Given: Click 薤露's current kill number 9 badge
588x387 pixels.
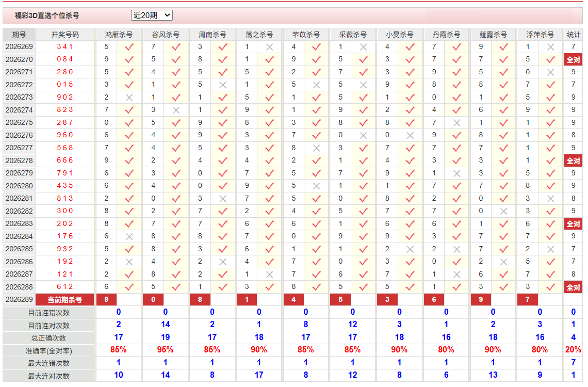Looking at the screenshot, I should 481,300.
